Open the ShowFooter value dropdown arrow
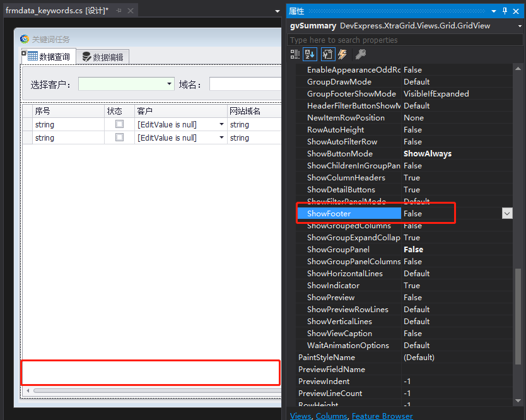 click(x=507, y=213)
